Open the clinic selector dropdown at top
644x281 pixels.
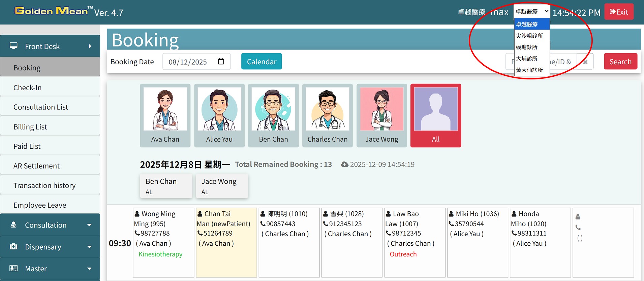click(x=531, y=11)
